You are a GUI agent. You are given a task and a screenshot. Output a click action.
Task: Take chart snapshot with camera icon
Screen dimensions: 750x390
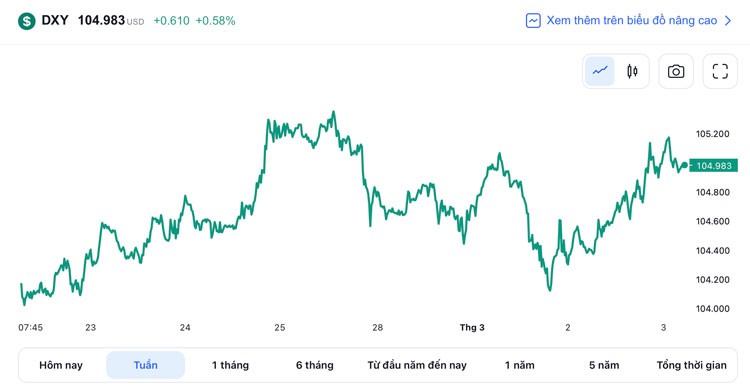coord(676,71)
